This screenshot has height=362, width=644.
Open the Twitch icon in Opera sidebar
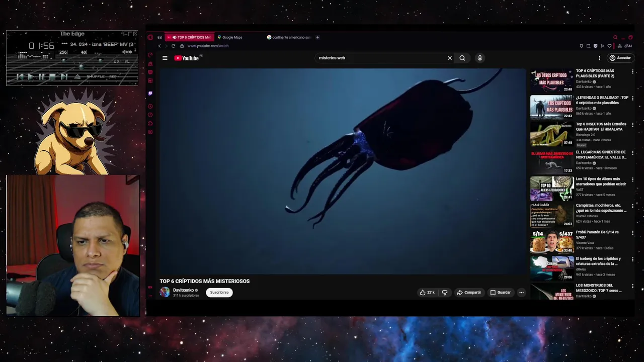point(150,93)
